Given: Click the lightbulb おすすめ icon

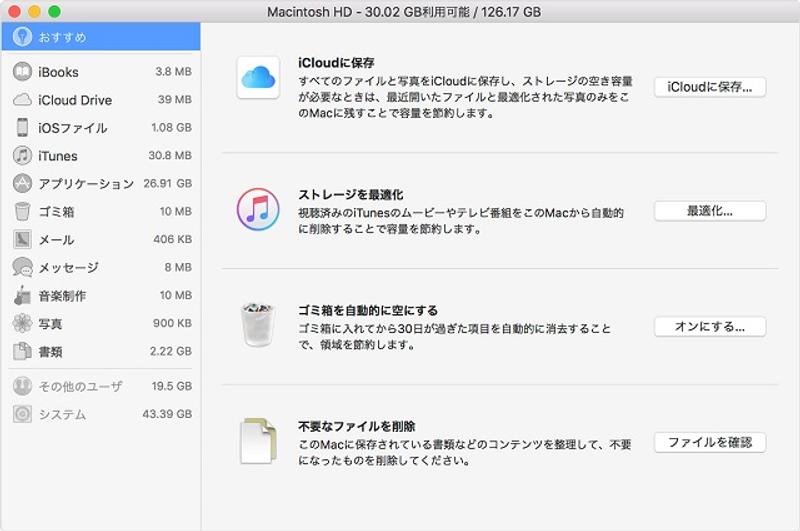Looking at the screenshot, I should pyautogui.click(x=22, y=37).
